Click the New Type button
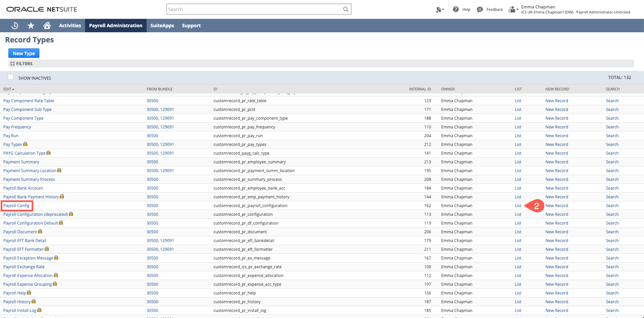This screenshot has height=318, width=644. 24,53
